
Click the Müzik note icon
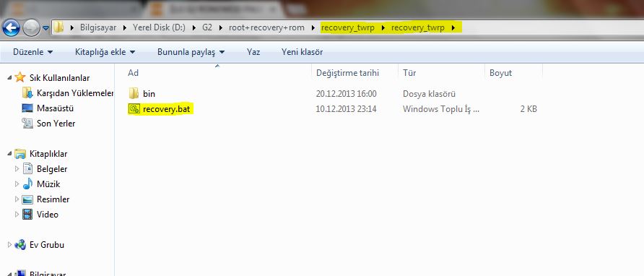pos(27,184)
